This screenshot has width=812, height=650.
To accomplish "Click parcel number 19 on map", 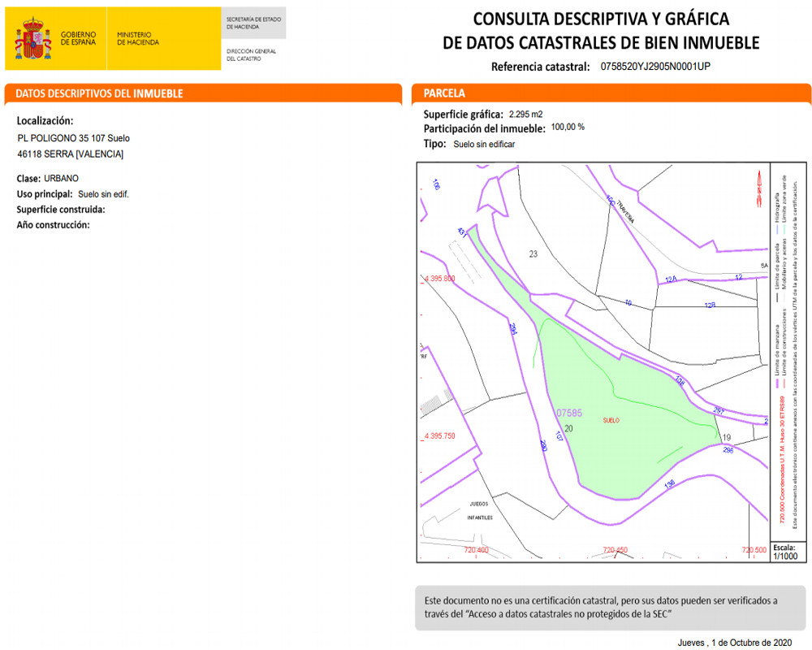I will coord(726,438).
